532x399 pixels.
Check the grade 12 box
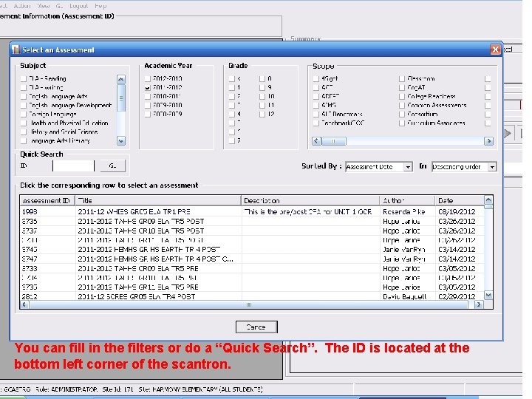tap(262, 114)
